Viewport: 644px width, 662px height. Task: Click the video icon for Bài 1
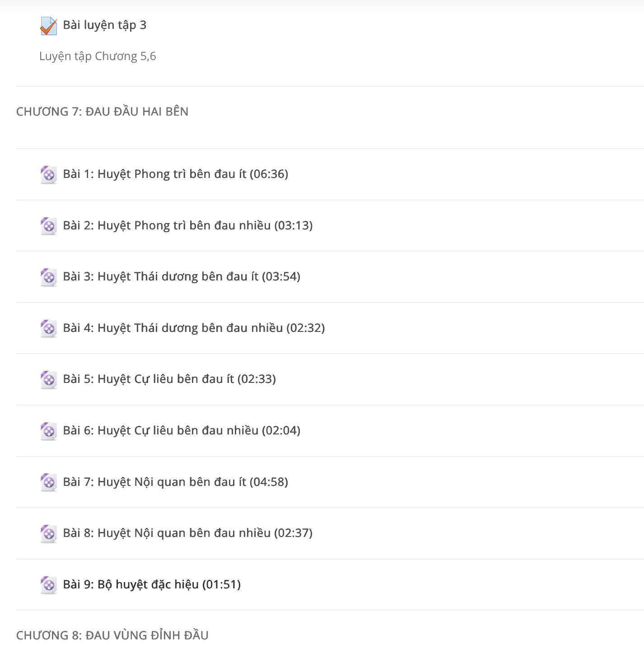coord(48,174)
